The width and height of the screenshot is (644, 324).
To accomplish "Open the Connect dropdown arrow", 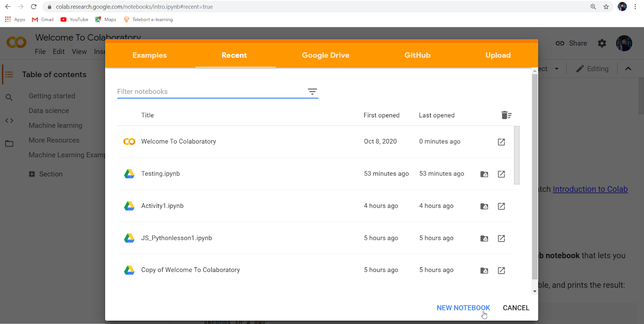I will tap(557, 69).
